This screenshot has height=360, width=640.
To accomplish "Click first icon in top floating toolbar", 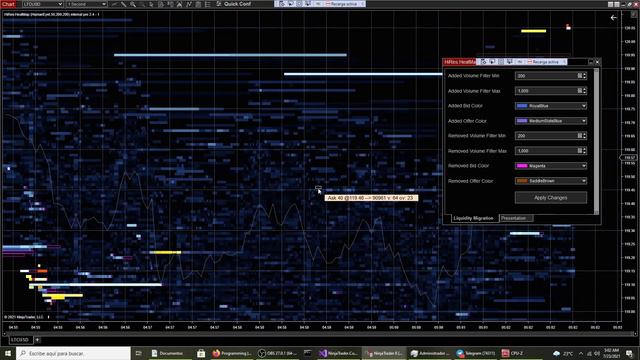I will coord(282,4).
